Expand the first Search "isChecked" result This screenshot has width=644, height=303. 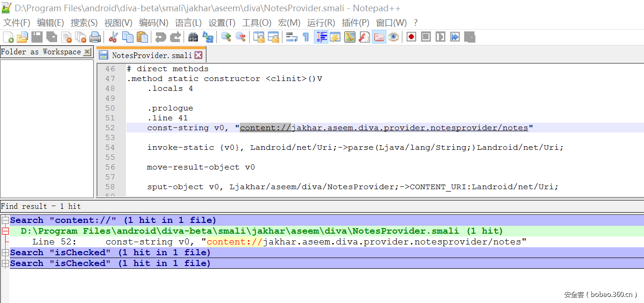pos(5,252)
